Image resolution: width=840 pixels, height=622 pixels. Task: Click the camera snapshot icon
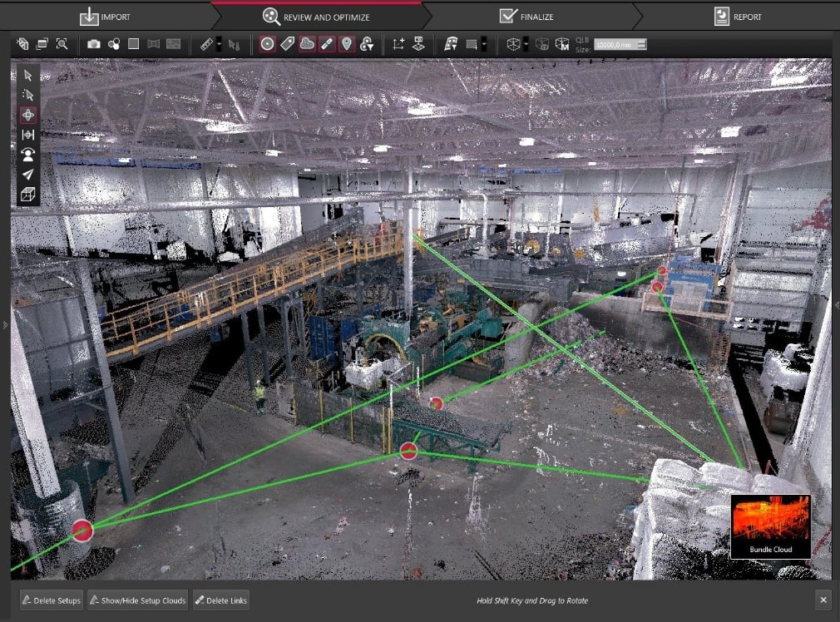[94, 44]
